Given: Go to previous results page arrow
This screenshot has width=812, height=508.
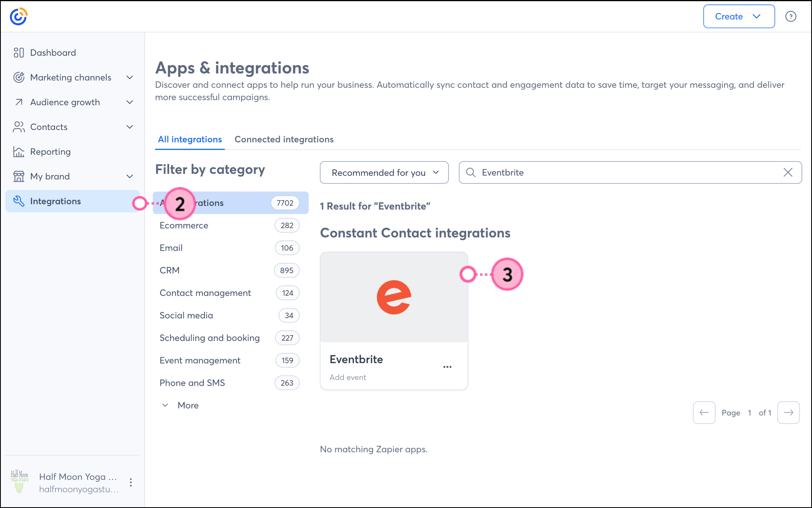Looking at the screenshot, I should [704, 413].
